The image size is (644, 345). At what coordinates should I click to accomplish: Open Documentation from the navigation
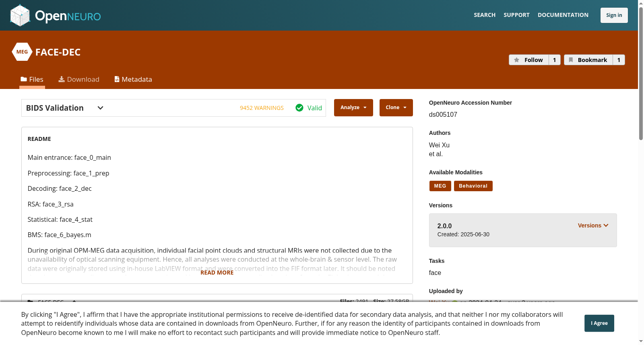click(x=563, y=15)
